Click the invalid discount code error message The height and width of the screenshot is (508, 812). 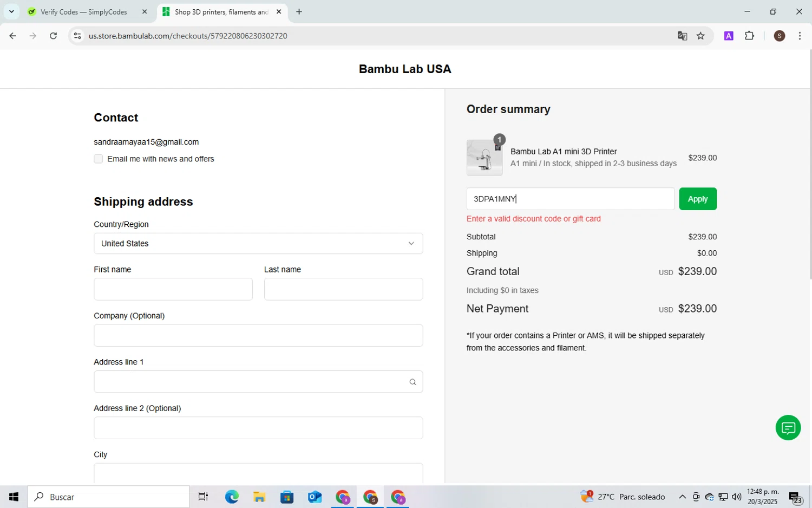[x=533, y=219]
